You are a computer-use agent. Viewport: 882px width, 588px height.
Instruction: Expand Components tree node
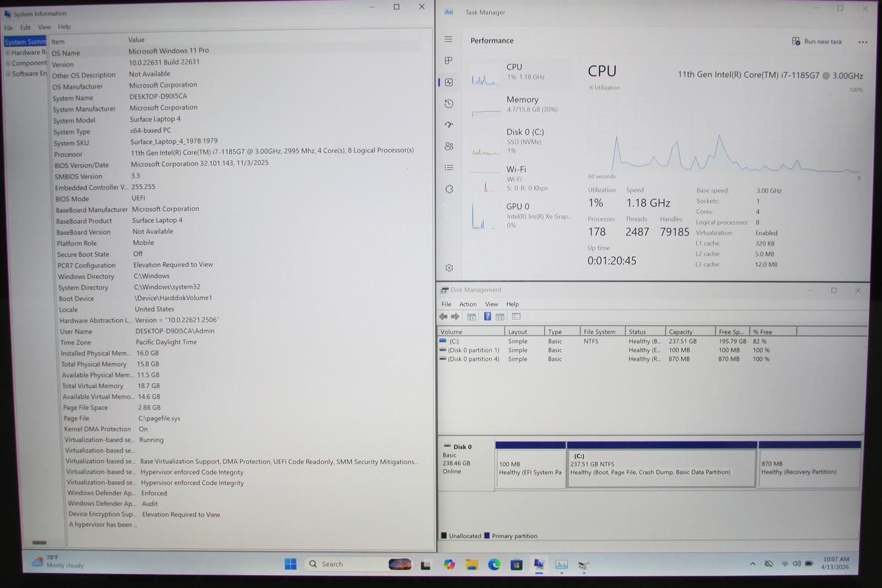(8, 63)
